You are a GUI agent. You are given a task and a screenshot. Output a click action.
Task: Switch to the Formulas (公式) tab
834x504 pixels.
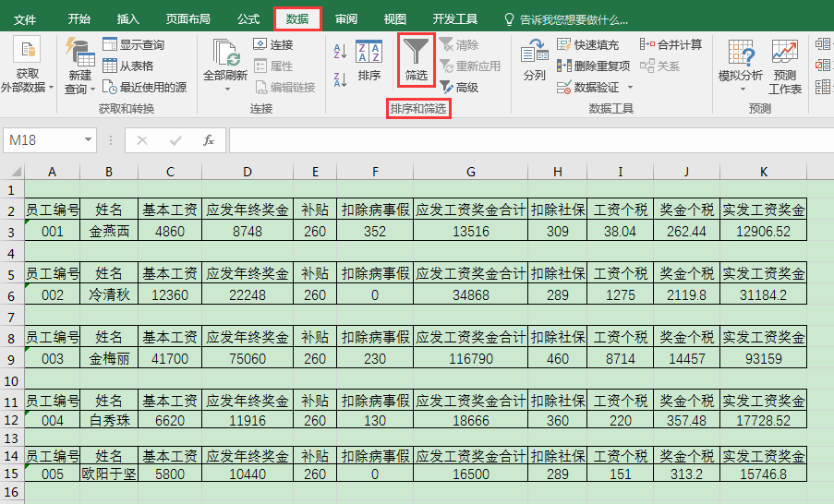click(248, 19)
